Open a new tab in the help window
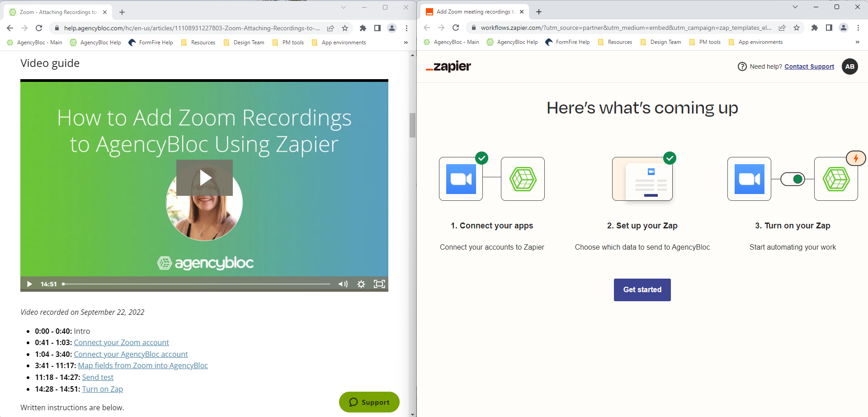 click(x=122, y=12)
